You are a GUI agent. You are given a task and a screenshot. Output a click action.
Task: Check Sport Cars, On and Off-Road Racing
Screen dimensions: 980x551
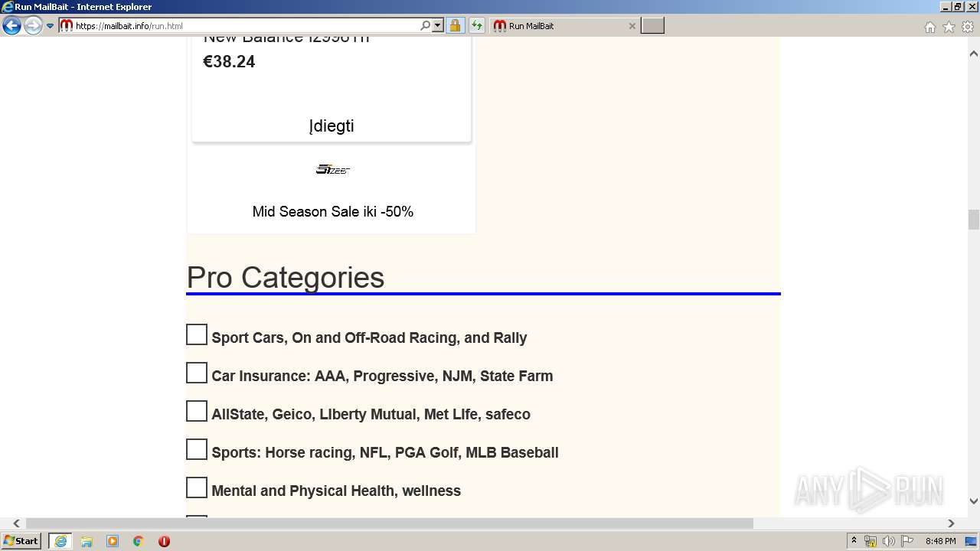pyautogui.click(x=197, y=334)
